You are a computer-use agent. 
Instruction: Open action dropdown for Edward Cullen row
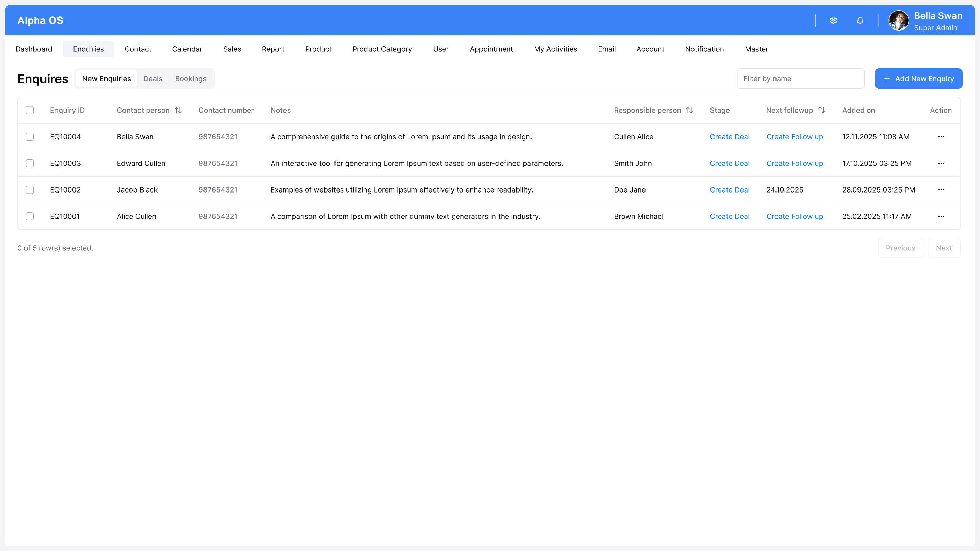coord(941,163)
